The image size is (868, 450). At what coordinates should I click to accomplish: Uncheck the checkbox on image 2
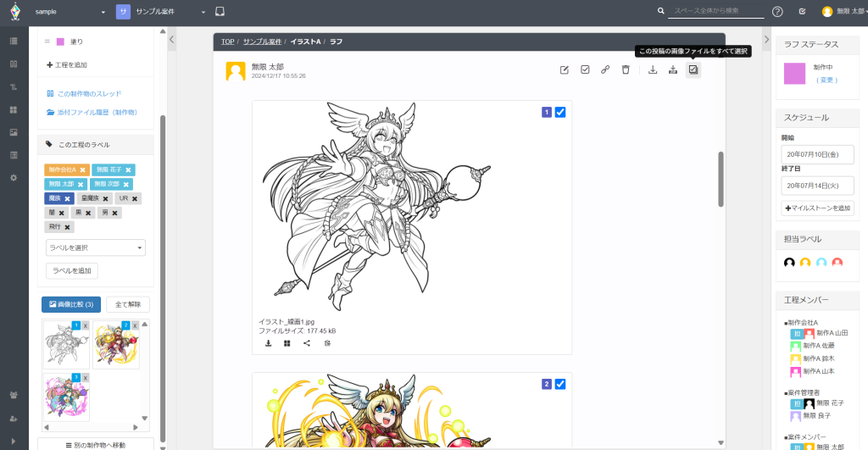(560, 384)
